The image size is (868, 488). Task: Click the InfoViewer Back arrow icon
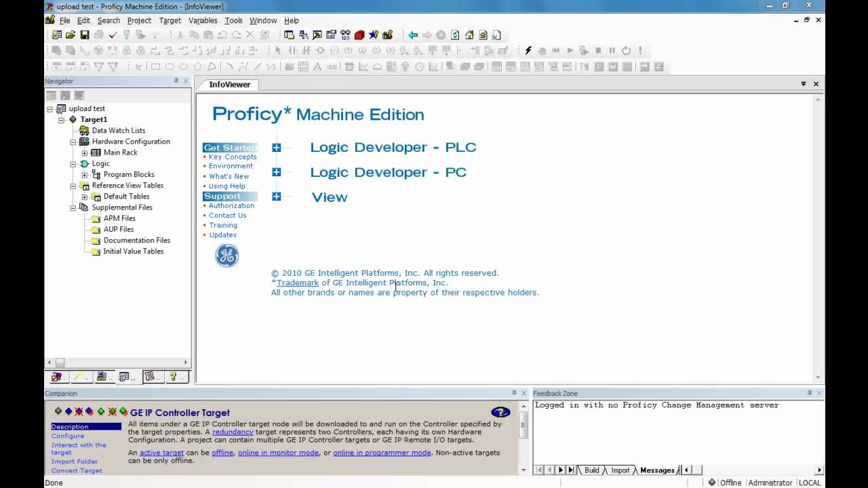[x=413, y=35]
